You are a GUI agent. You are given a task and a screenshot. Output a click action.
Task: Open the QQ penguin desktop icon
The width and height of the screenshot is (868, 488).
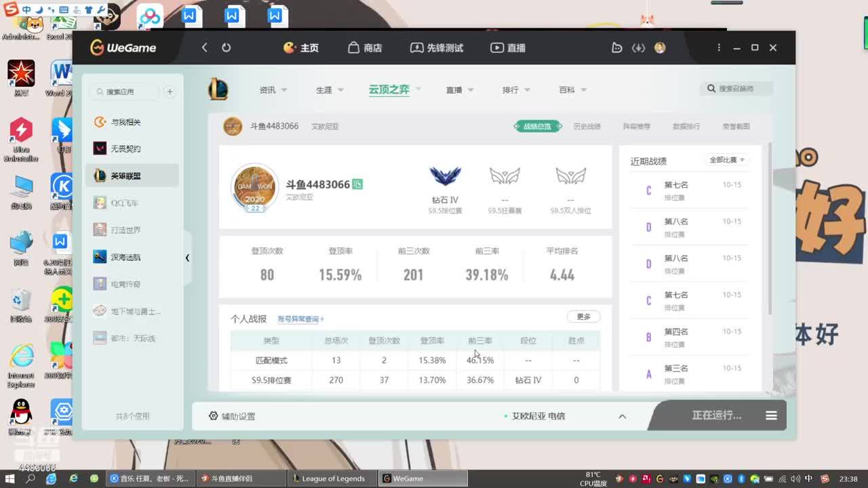21,416
